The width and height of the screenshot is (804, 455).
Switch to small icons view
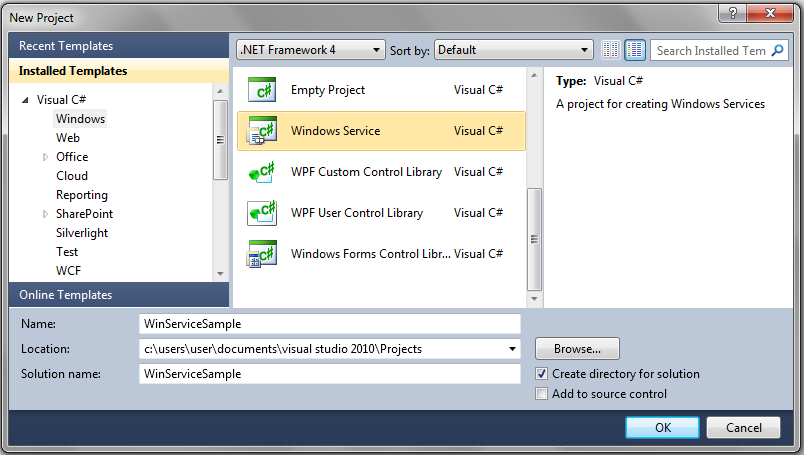pyautogui.click(x=610, y=50)
